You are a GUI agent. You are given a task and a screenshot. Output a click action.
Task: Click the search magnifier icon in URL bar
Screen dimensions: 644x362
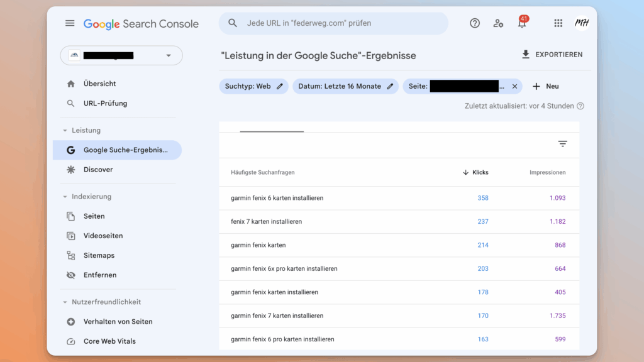[233, 23]
